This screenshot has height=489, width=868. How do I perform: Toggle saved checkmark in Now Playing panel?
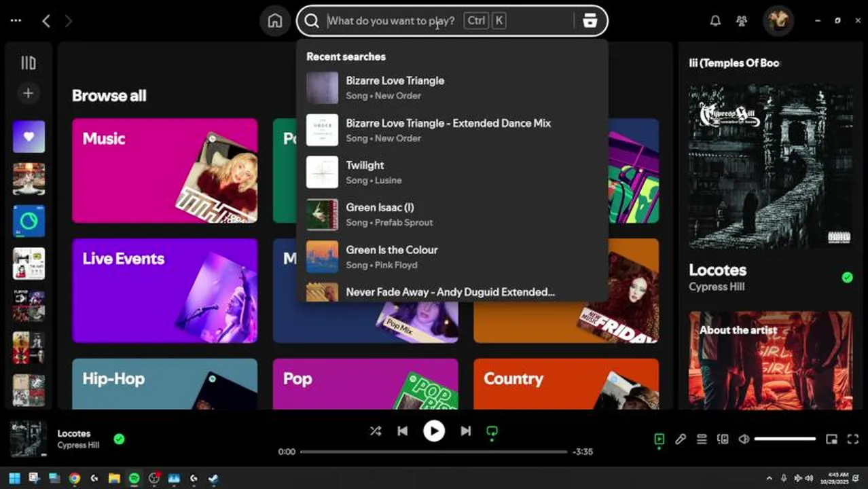(847, 277)
